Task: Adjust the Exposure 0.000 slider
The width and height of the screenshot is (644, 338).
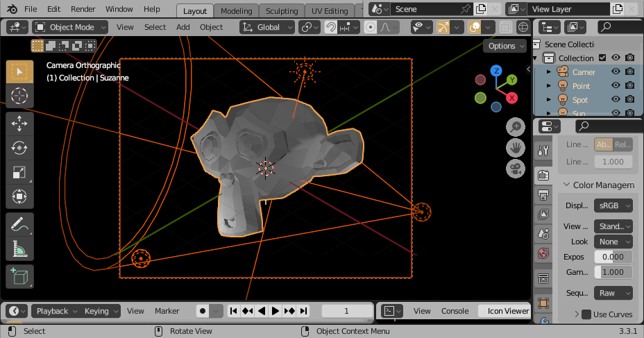Action: [613, 257]
